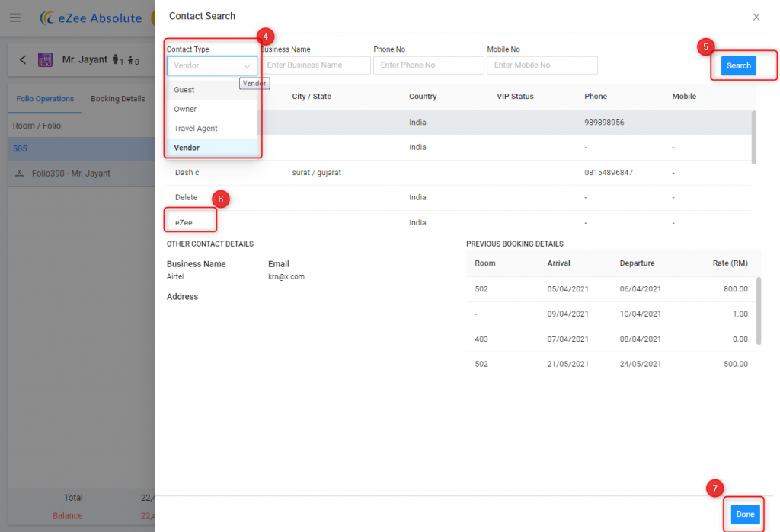Image resolution: width=780 pixels, height=532 pixels.
Task: Click the contact results scrollbar
Action: [x=753, y=137]
